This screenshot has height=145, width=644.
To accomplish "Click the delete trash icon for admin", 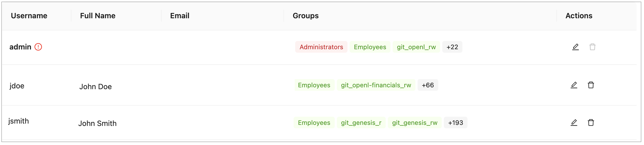I will [592, 47].
